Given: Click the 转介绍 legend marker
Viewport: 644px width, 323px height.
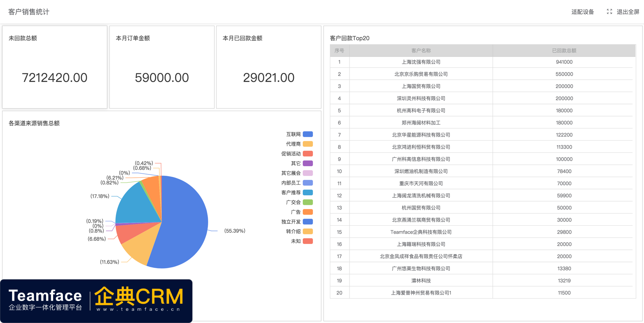Looking at the screenshot, I should coord(307,232).
